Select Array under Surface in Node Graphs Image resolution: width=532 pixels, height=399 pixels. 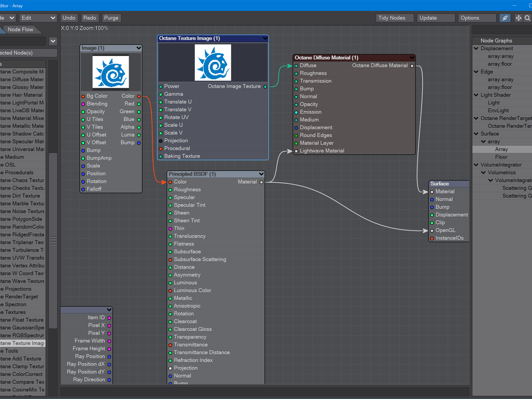pos(502,150)
